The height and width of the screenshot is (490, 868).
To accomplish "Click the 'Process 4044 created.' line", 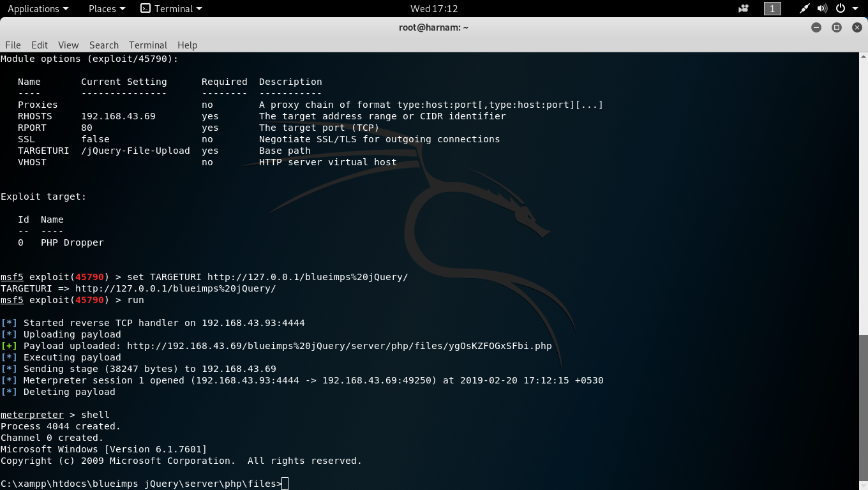I will [61, 426].
